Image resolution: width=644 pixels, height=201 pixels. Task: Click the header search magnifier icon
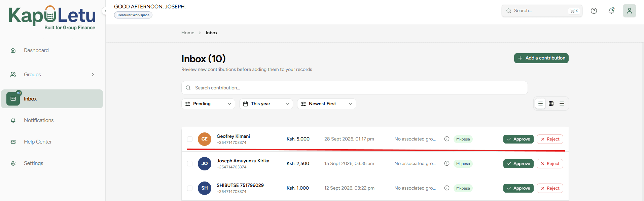pos(509,11)
